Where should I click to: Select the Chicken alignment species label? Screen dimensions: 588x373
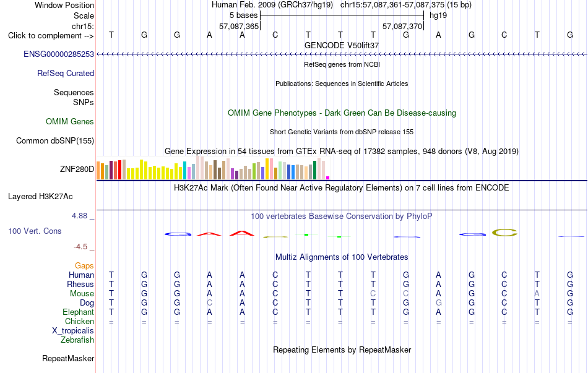point(79,321)
